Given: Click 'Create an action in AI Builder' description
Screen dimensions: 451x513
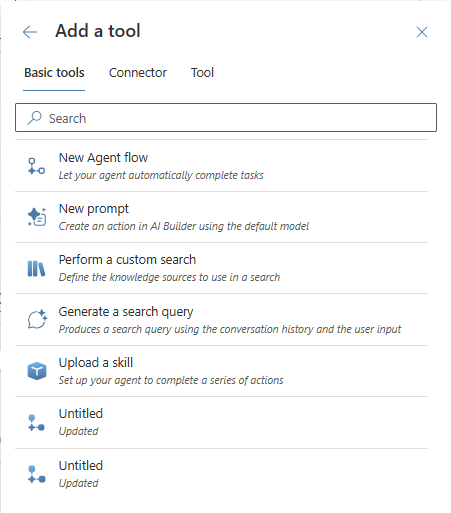Looking at the screenshot, I should [x=184, y=226].
